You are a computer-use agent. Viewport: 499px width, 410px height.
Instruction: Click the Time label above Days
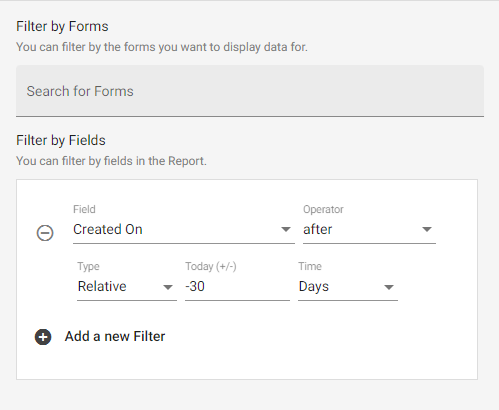click(310, 266)
